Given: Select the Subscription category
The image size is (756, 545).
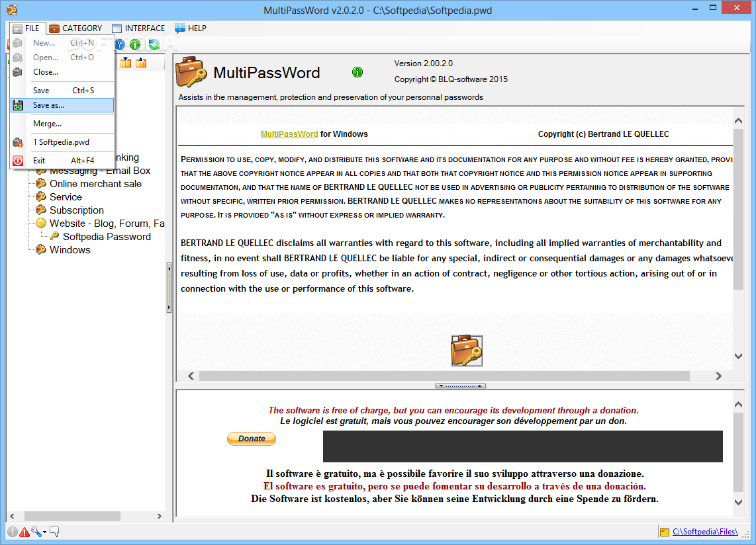Looking at the screenshot, I should pos(77,210).
